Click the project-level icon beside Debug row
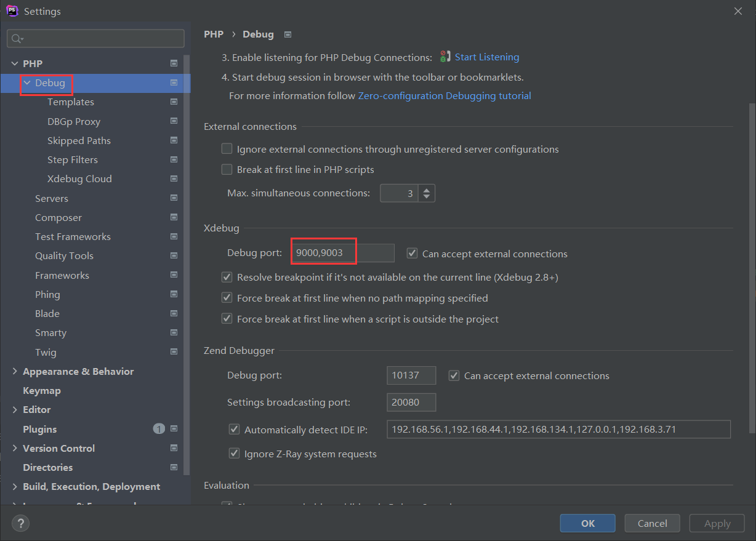 (x=174, y=82)
